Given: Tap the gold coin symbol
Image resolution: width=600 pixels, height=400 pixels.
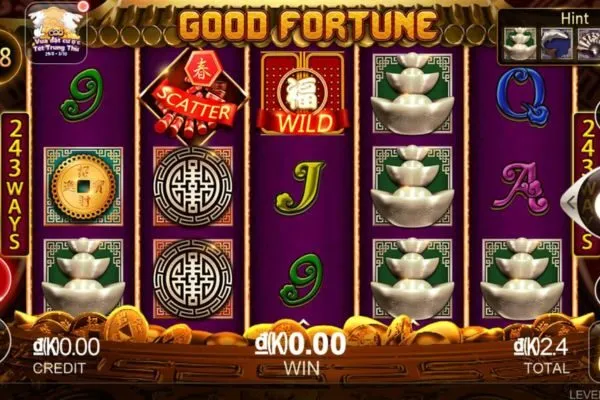Looking at the screenshot, I should (x=83, y=186).
